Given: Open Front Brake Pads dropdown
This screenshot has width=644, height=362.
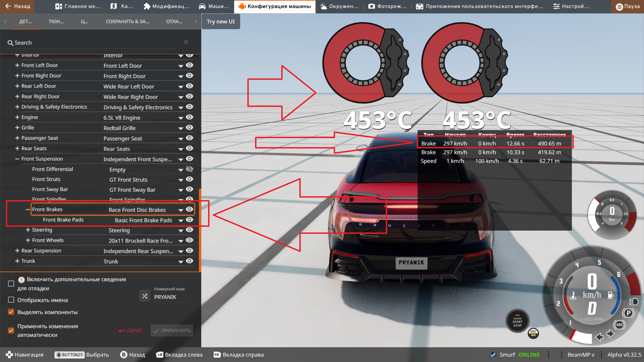Looking at the screenshot, I should coord(180,220).
